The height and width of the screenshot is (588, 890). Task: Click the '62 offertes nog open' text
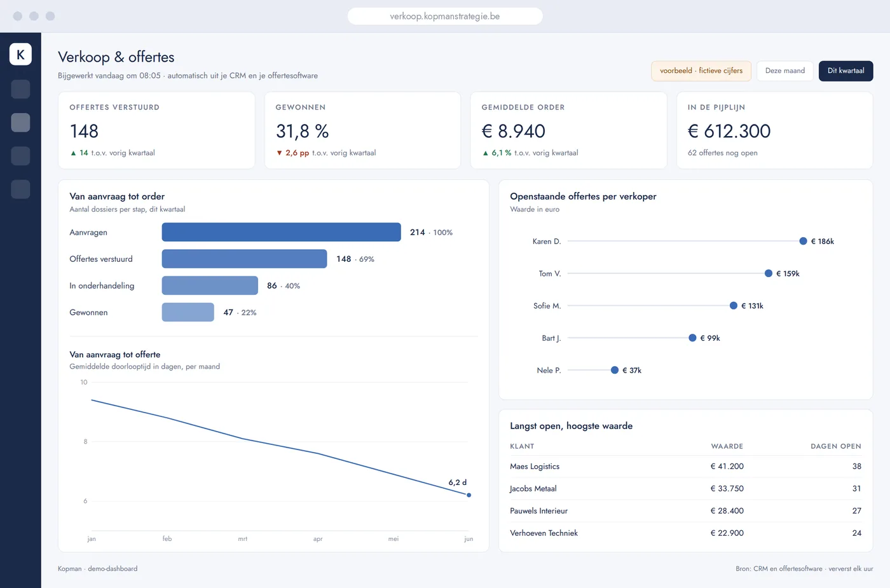coord(723,153)
